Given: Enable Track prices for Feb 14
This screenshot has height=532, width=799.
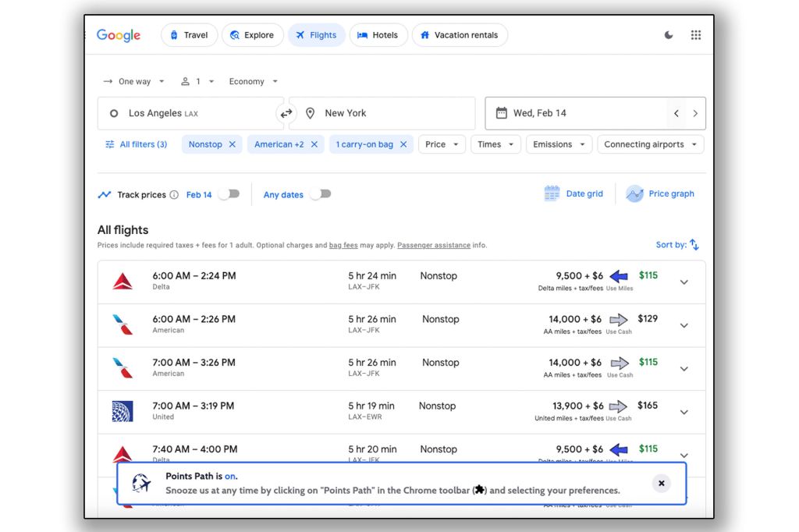Looking at the screenshot, I should (x=229, y=194).
